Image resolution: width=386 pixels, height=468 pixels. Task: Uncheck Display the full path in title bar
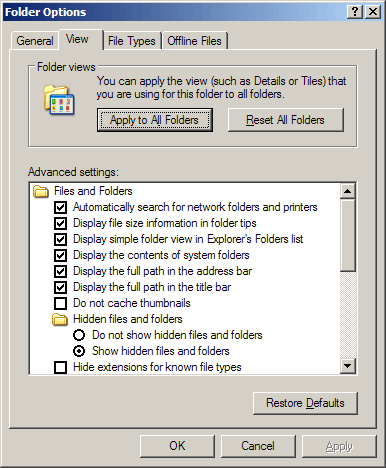(60, 287)
